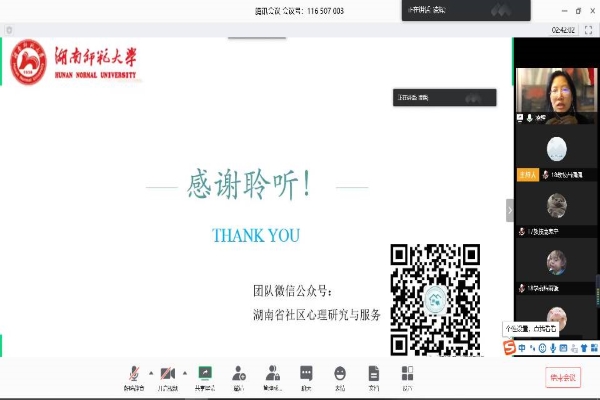Collapse the participant video sidebar

[509, 209]
